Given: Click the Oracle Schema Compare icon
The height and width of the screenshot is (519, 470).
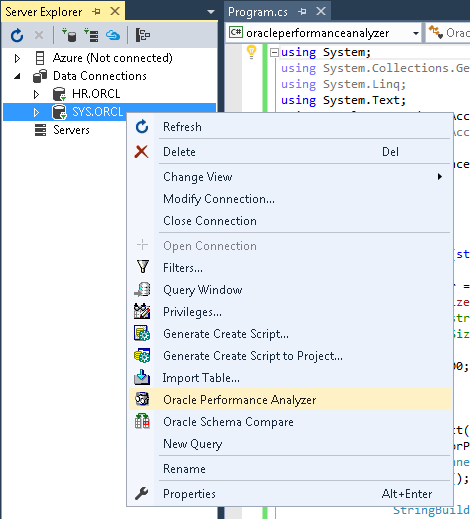Looking at the screenshot, I should tap(142, 421).
